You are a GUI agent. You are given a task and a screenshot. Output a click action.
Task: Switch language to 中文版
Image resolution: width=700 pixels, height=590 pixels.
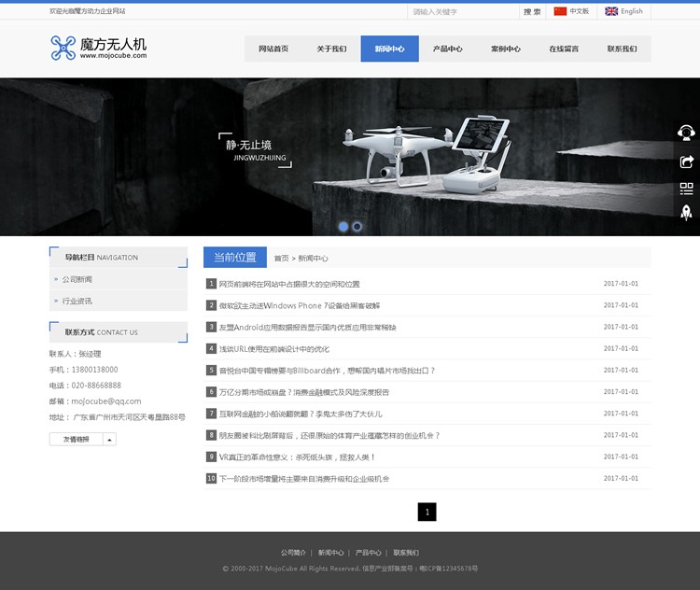point(580,11)
